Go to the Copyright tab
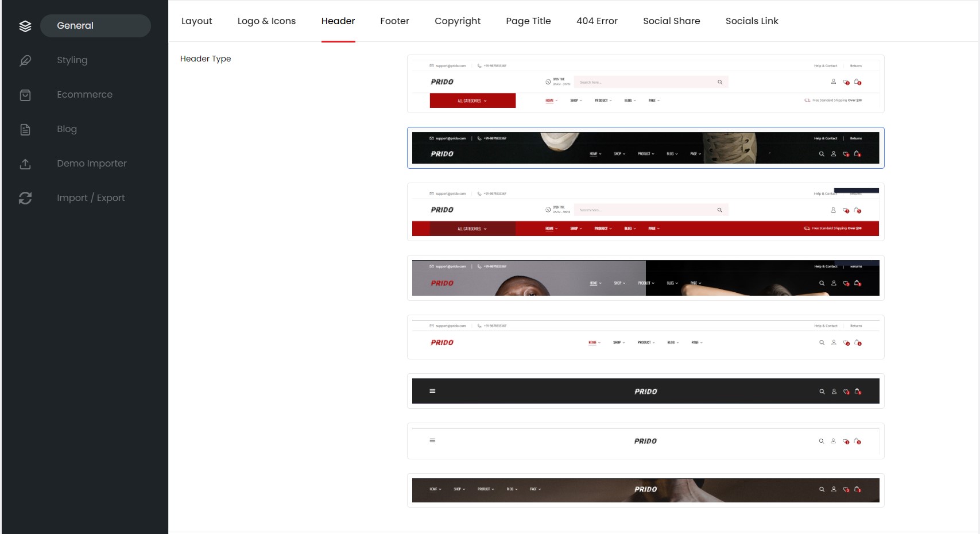980x534 pixels. tap(458, 21)
